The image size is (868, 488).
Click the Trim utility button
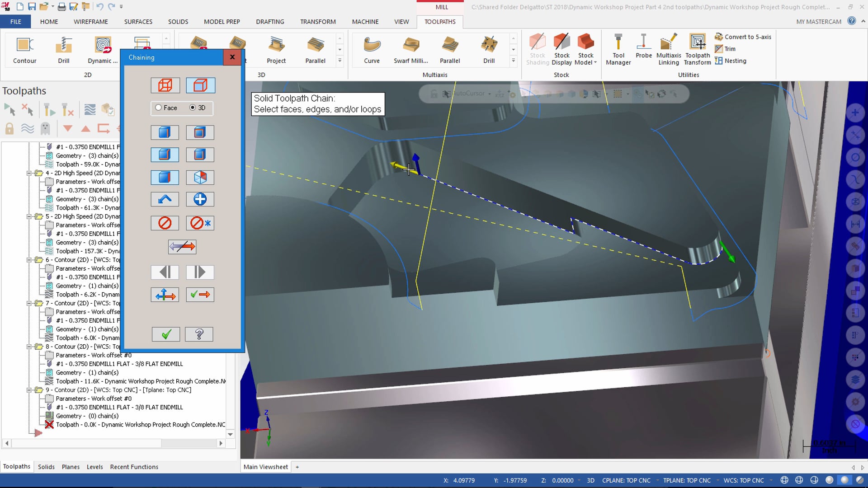pos(725,49)
